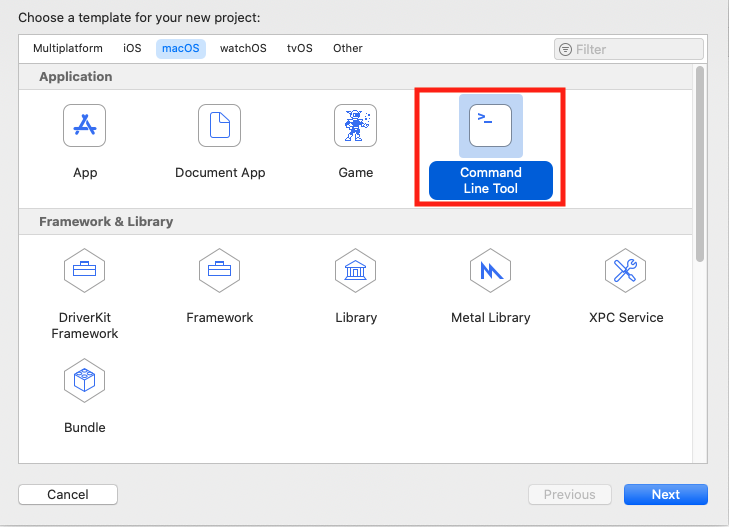Select the macOS platform tab
Image resolution: width=729 pixels, height=527 pixels.
pyautogui.click(x=181, y=48)
